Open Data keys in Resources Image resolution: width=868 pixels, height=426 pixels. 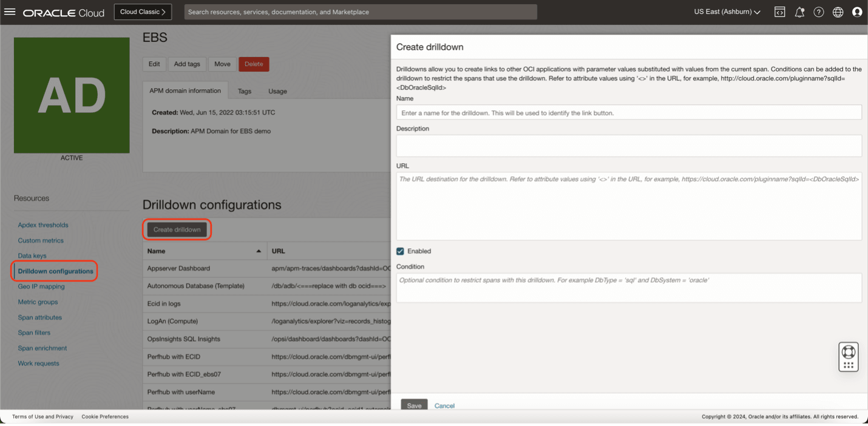point(32,256)
